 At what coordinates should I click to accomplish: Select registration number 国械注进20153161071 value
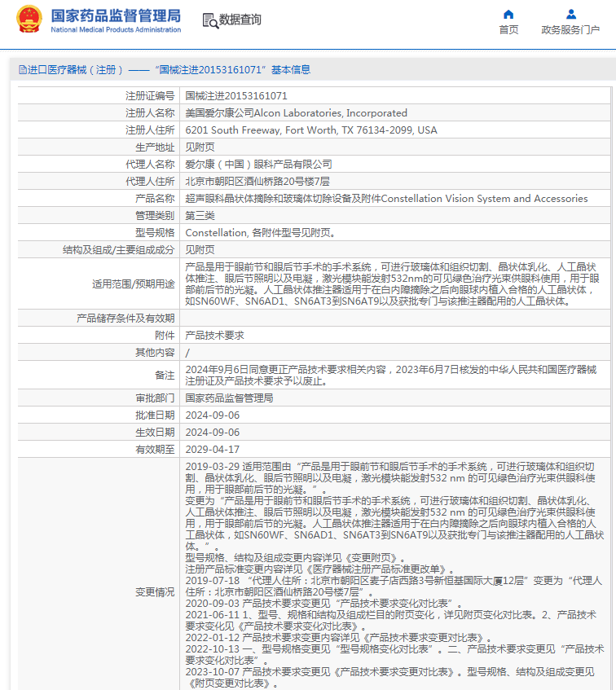(x=235, y=95)
